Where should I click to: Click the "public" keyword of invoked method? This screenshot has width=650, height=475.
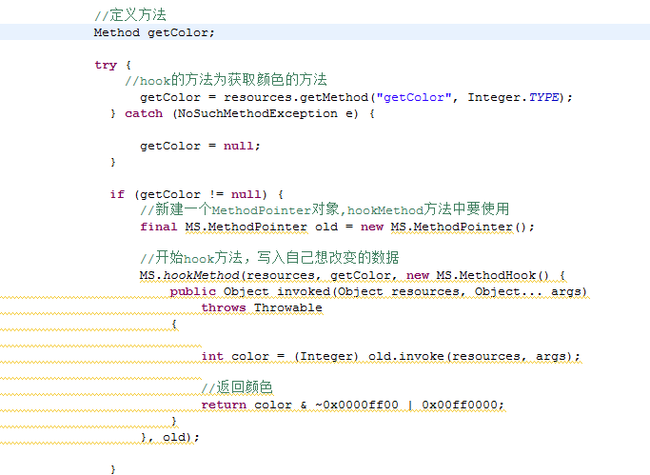(x=193, y=292)
